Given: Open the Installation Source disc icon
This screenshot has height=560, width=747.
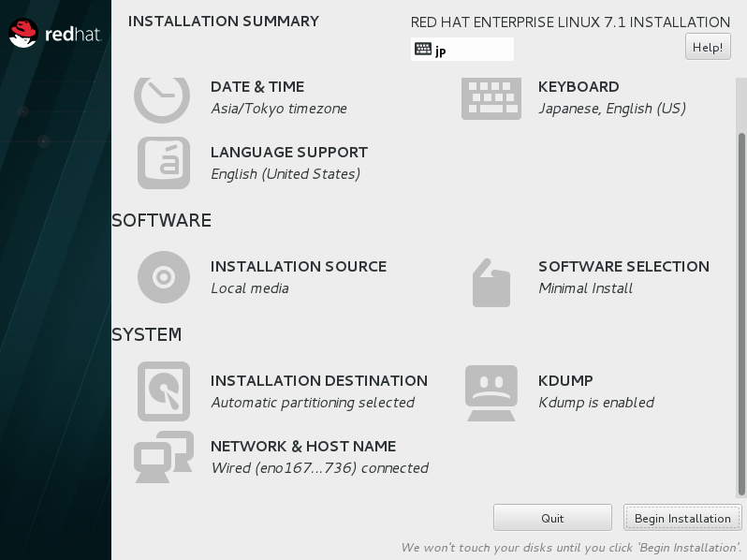Looking at the screenshot, I should pos(164,277).
